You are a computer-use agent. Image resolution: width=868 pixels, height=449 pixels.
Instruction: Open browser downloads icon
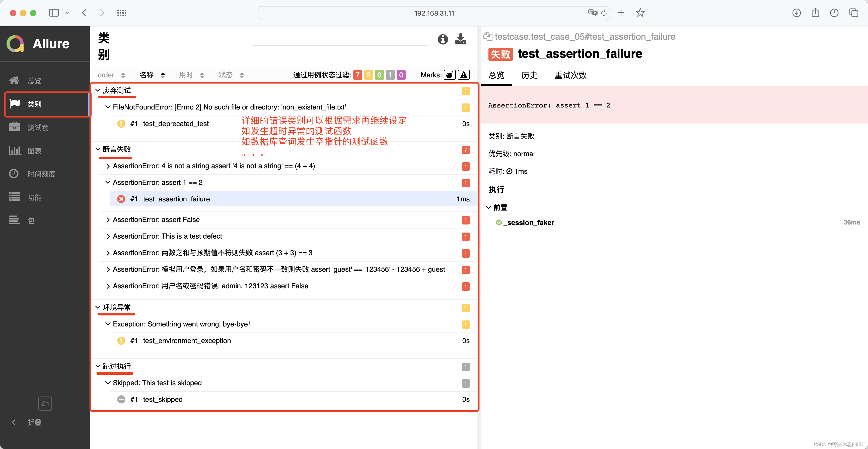pos(796,13)
